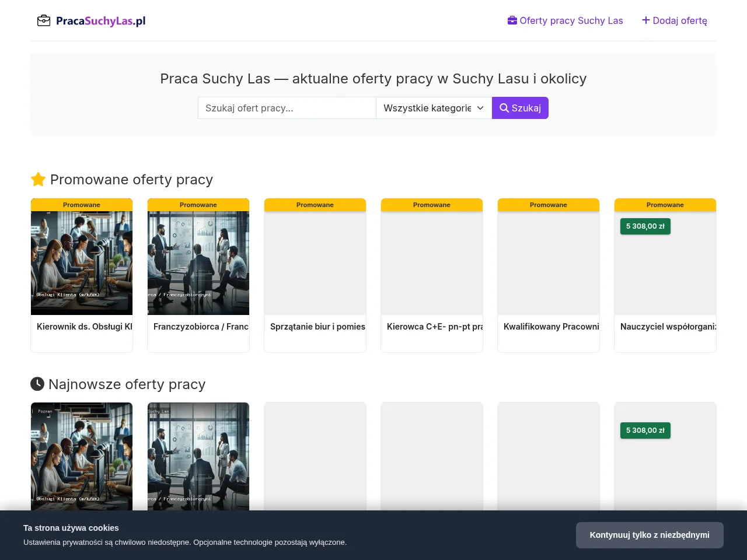
Task: Accept cookies with Kontynuuj tylko z niezbędnymi
Action: pos(650,535)
